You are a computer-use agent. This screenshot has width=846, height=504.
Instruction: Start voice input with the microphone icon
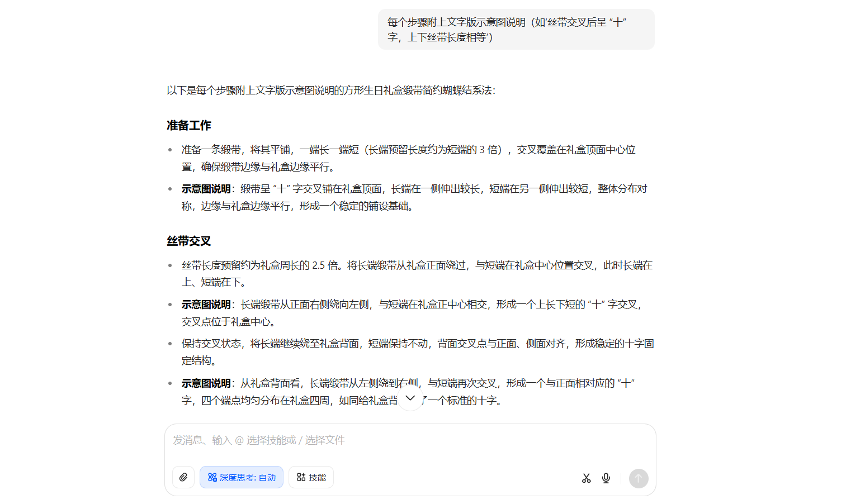point(606,478)
